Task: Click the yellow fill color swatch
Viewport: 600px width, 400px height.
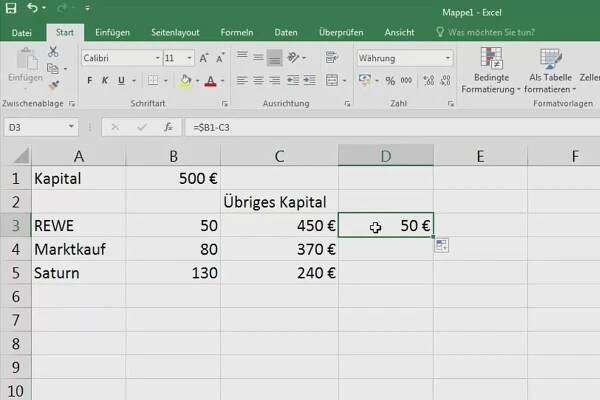Action: [186, 81]
